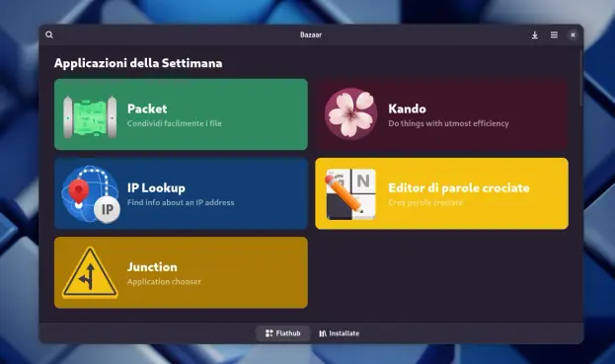
Task: Click 'Find info about an IP address' text
Action: point(181,202)
